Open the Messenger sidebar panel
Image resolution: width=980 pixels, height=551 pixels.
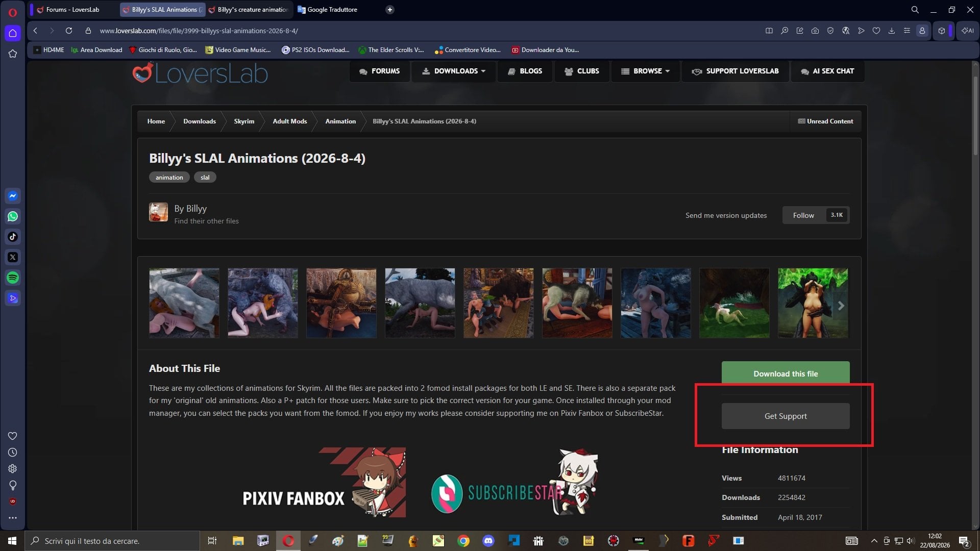[x=13, y=196]
